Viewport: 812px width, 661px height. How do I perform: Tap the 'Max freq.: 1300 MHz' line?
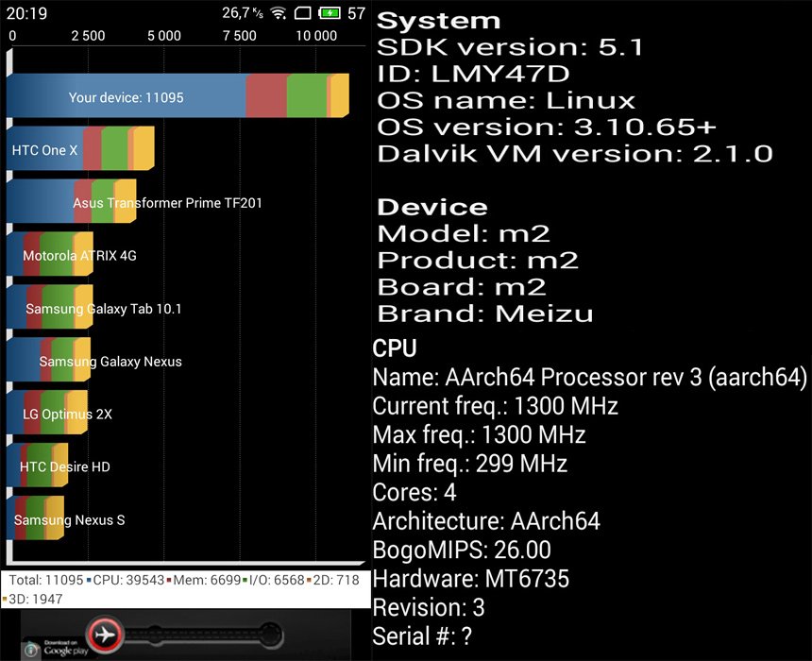coord(480,435)
